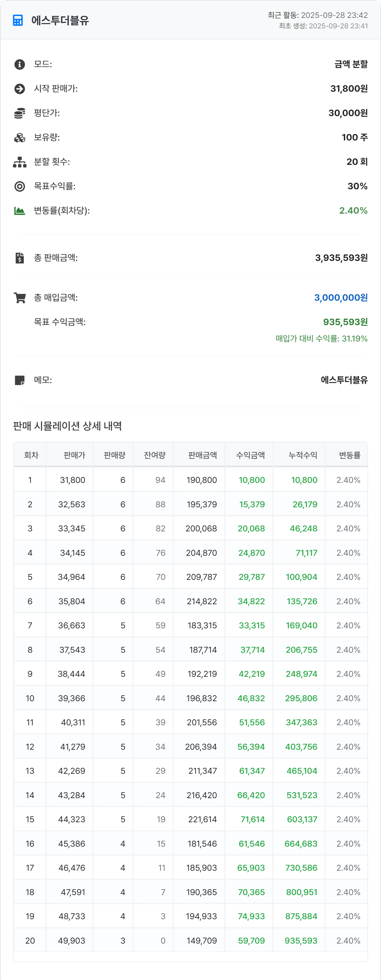The height and width of the screenshot is (980, 381).
Task: Click the blue calculator icon in header
Action: (x=18, y=20)
